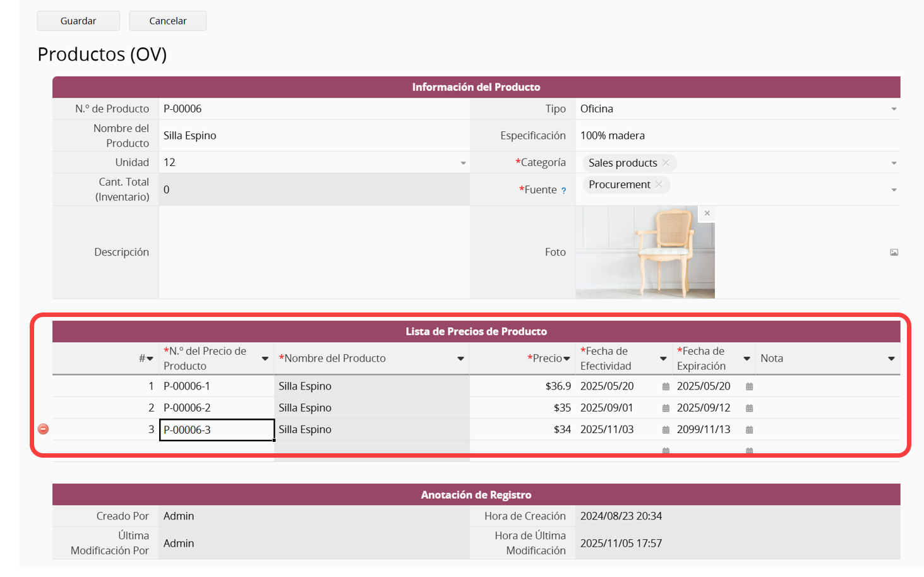The image size is (924, 577).
Task: Remove the Sales products category tag
Action: tap(666, 163)
